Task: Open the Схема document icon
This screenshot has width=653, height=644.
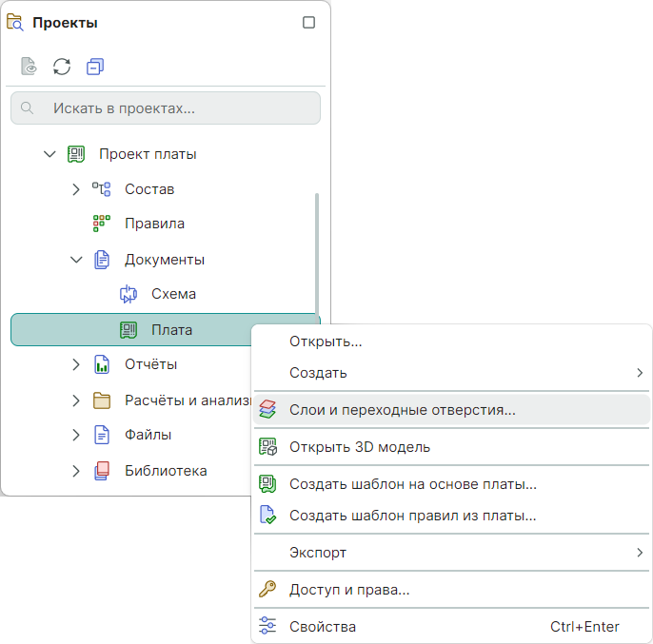Action: [x=129, y=295]
